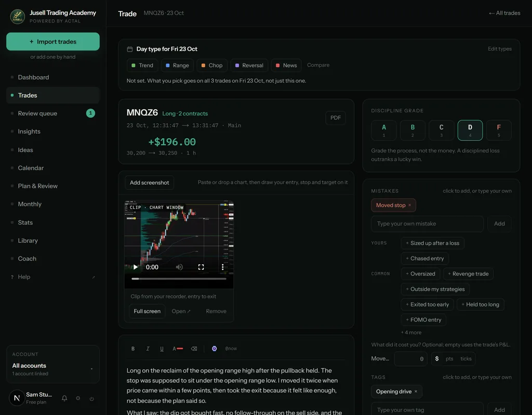Add the Chased entry mistake chip

coord(425,258)
